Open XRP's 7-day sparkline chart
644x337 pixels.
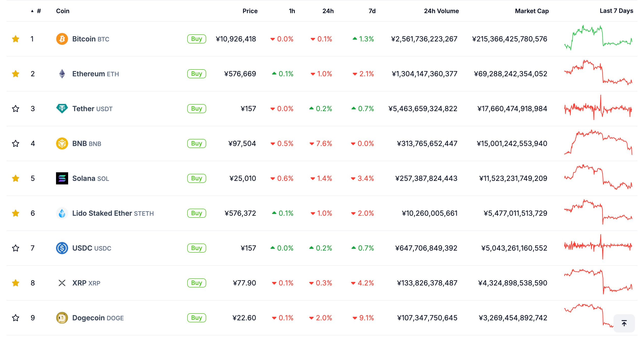click(598, 282)
